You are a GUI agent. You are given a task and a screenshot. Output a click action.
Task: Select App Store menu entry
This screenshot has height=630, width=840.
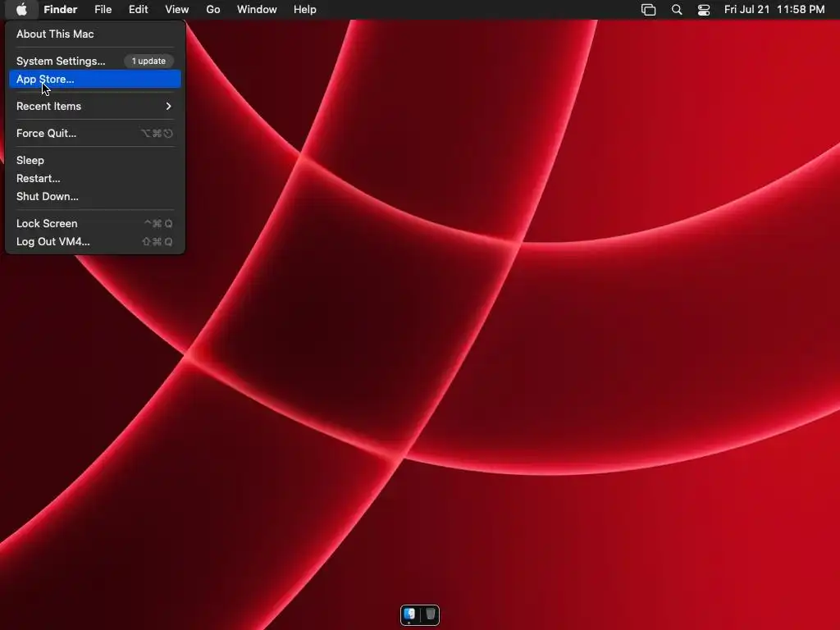point(95,80)
